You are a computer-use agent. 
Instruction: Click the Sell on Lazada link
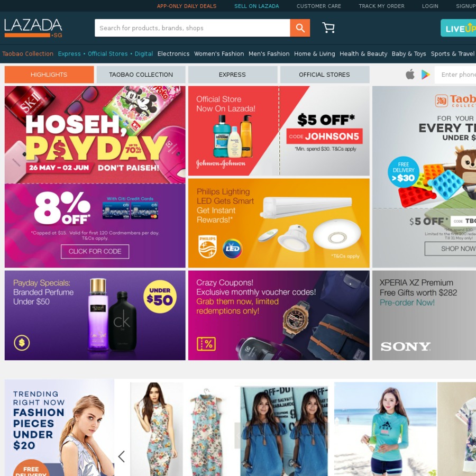click(x=257, y=6)
